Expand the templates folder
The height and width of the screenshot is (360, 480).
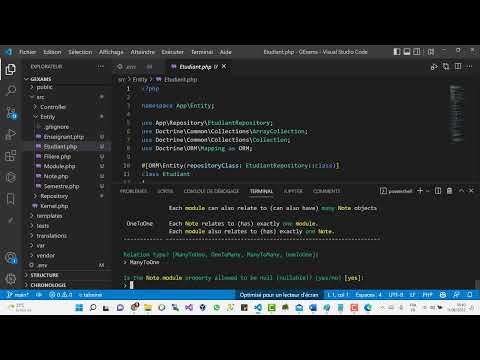(x=49, y=216)
